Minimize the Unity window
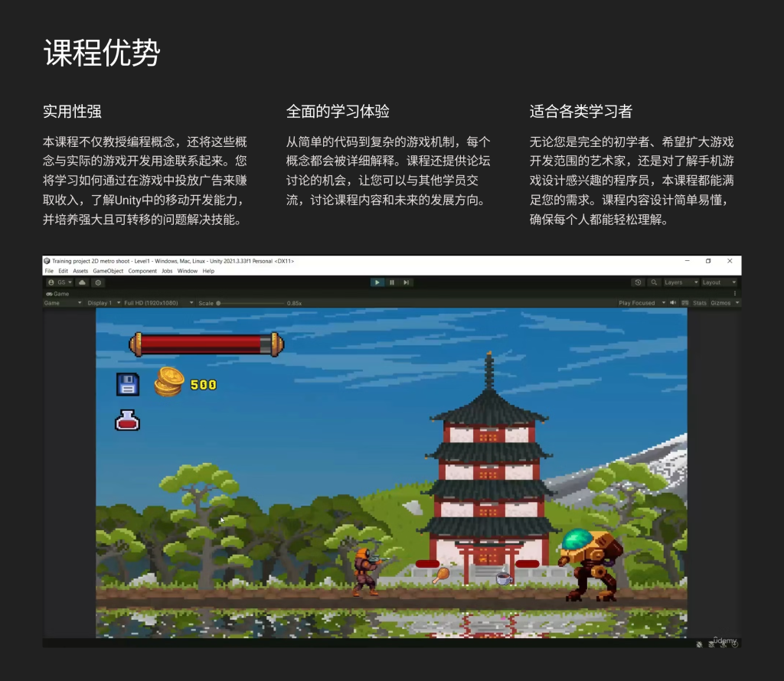784x681 pixels. [687, 261]
